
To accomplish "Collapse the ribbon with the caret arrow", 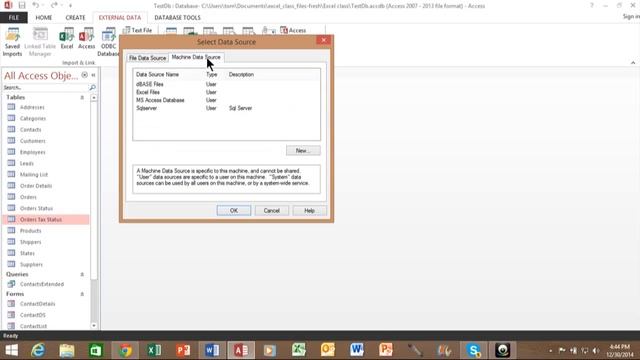I will pyautogui.click(x=633, y=63).
